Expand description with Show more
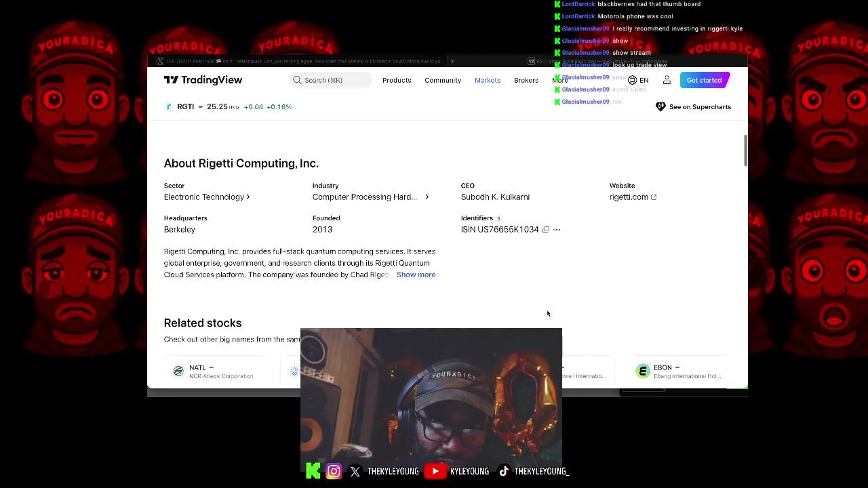The image size is (868, 488). pos(416,274)
